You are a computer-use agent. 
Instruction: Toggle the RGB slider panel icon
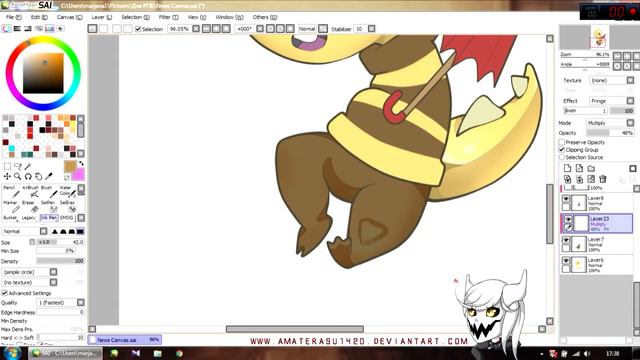tap(17, 29)
